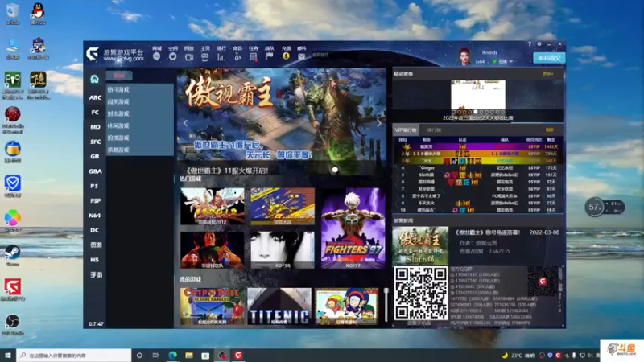This screenshot has width=644, height=362.
Task: Open 射击游戏 category
Action: pyautogui.click(x=118, y=113)
